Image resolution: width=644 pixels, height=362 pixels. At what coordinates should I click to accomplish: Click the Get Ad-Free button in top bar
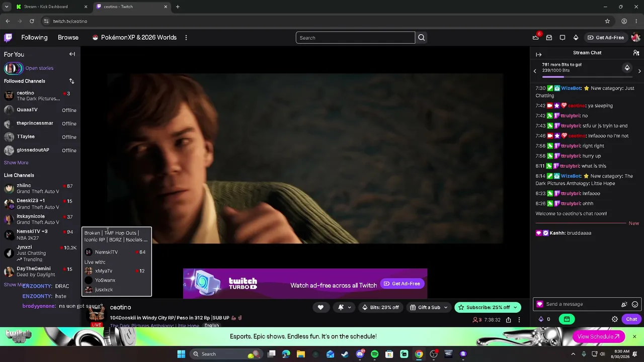606,37
